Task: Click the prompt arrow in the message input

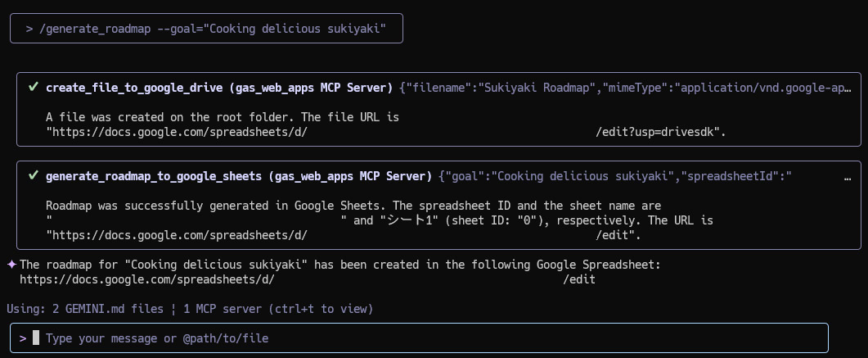Action: [23, 338]
